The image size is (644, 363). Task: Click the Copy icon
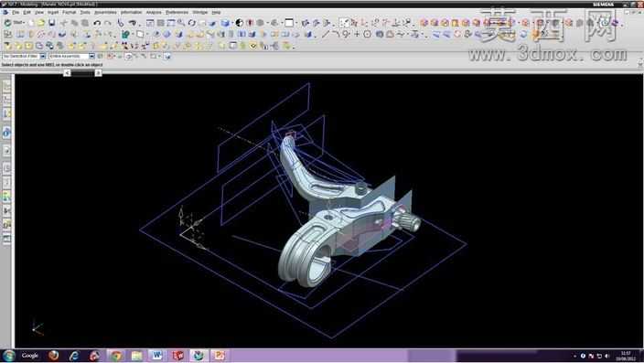click(74, 23)
